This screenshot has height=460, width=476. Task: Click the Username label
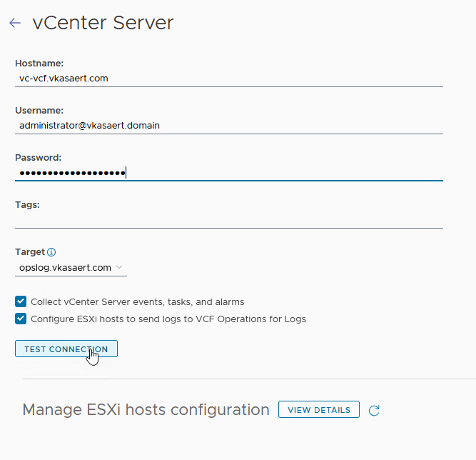coord(39,111)
